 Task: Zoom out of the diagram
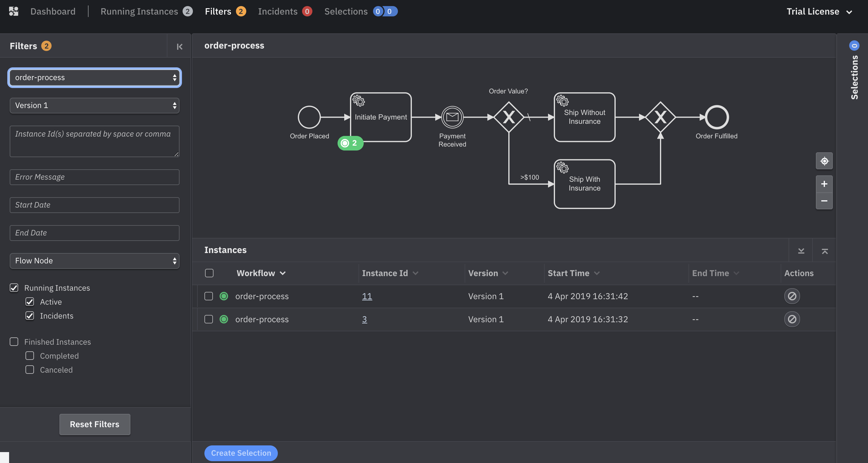tap(824, 201)
